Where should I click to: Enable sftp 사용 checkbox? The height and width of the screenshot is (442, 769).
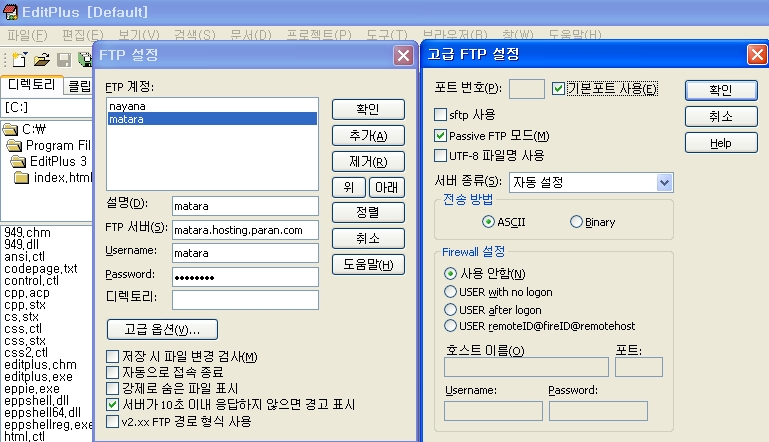(x=440, y=115)
